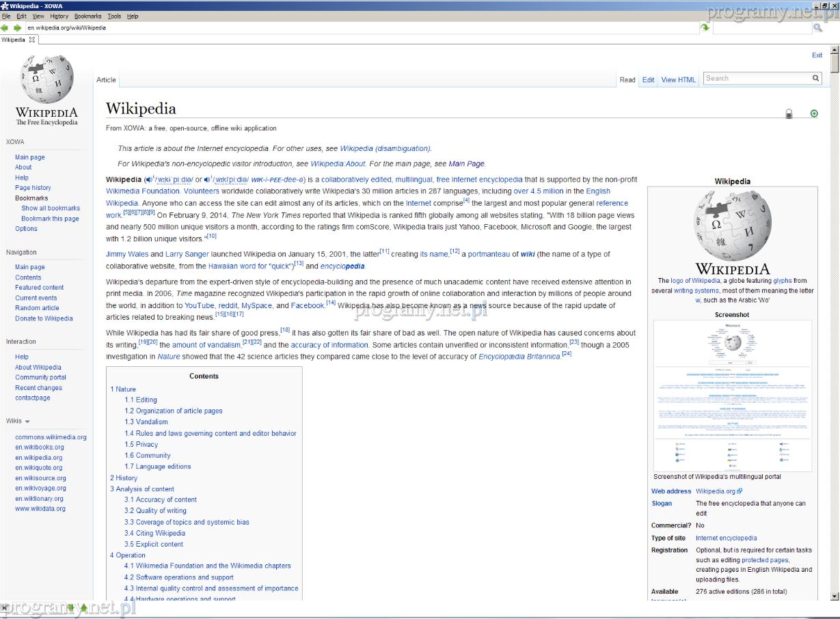The width and height of the screenshot is (840, 619).
Task: Open the Random article sidebar link
Action: (x=37, y=308)
